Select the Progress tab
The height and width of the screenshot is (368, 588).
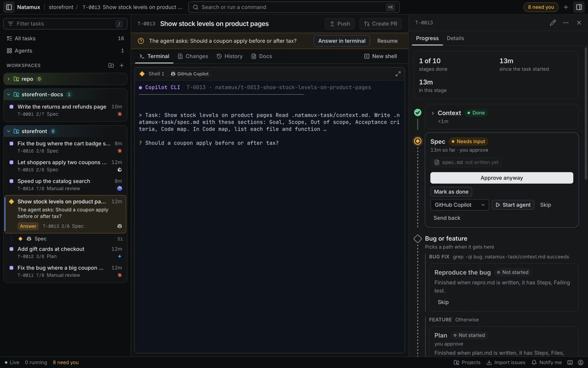tap(427, 38)
